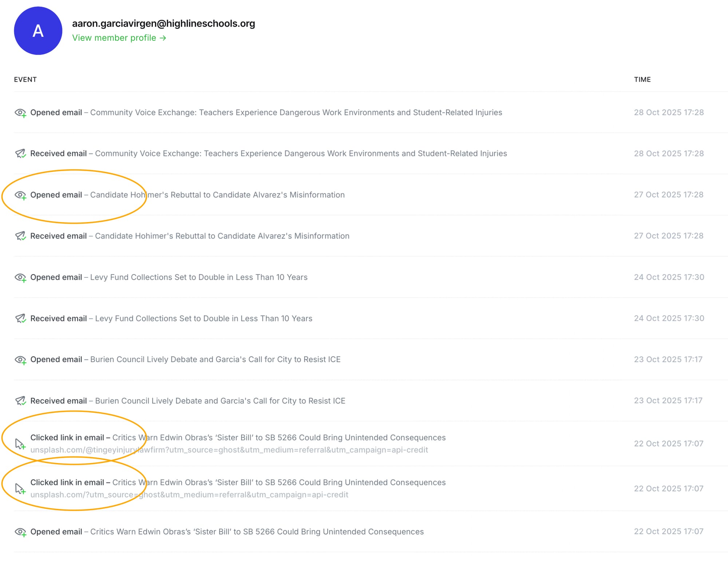Click the cursor icon beside the tingeyinjurylawfirm link click
Viewport: 728px width, 562px height.
click(20, 444)
